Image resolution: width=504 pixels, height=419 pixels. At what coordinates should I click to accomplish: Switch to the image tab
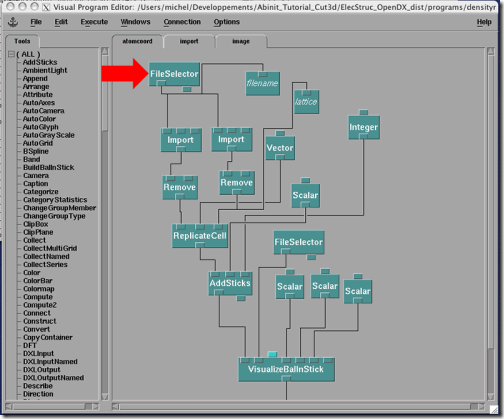pos(241,41)
